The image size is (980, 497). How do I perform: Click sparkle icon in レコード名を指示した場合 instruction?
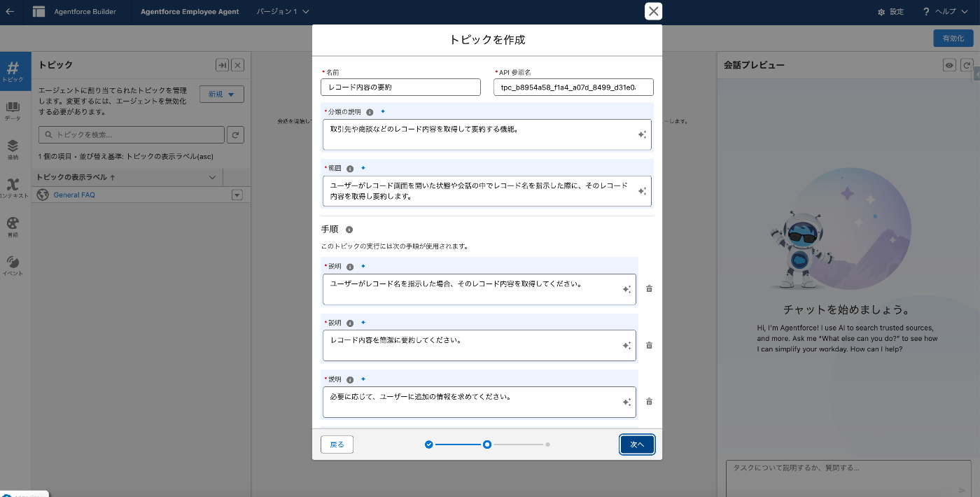point(627,289)
